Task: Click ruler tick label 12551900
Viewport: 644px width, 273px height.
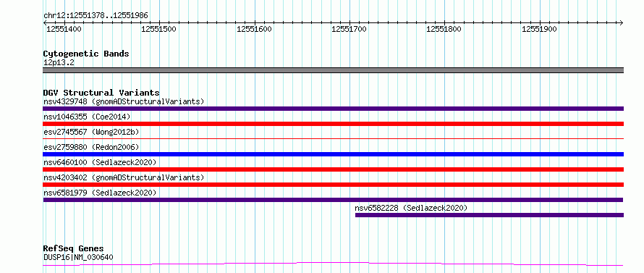Action: click(539, 29)
